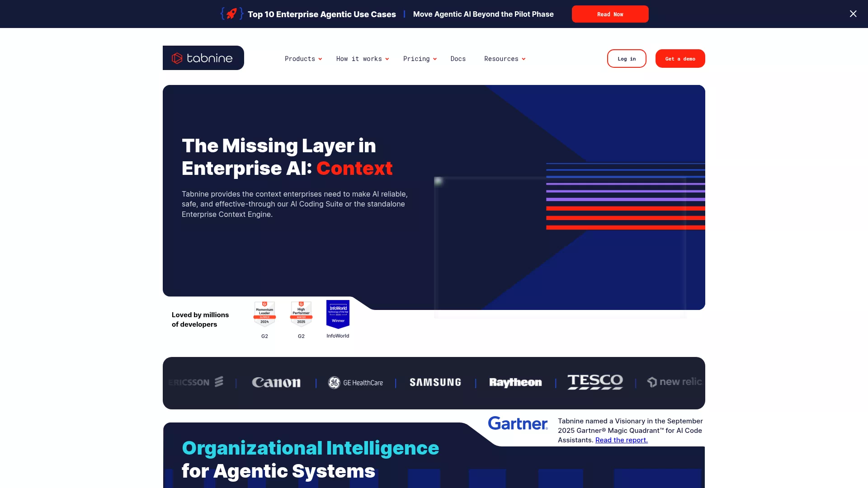This screenshot has height=488, width=868.
Task: Click the red Read Now button
Action: [610, 14]
